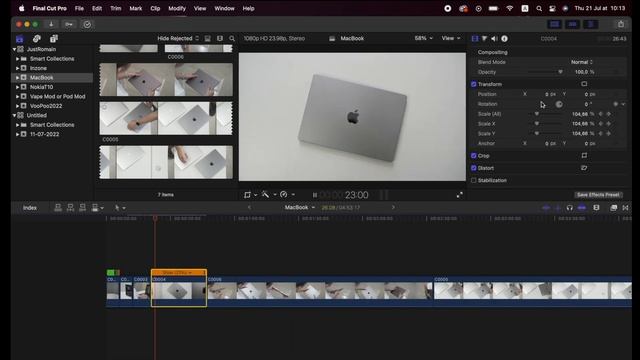Toggle snapping in timeline
The height and width of the screenshot is (360, 640).
[582, 208]
